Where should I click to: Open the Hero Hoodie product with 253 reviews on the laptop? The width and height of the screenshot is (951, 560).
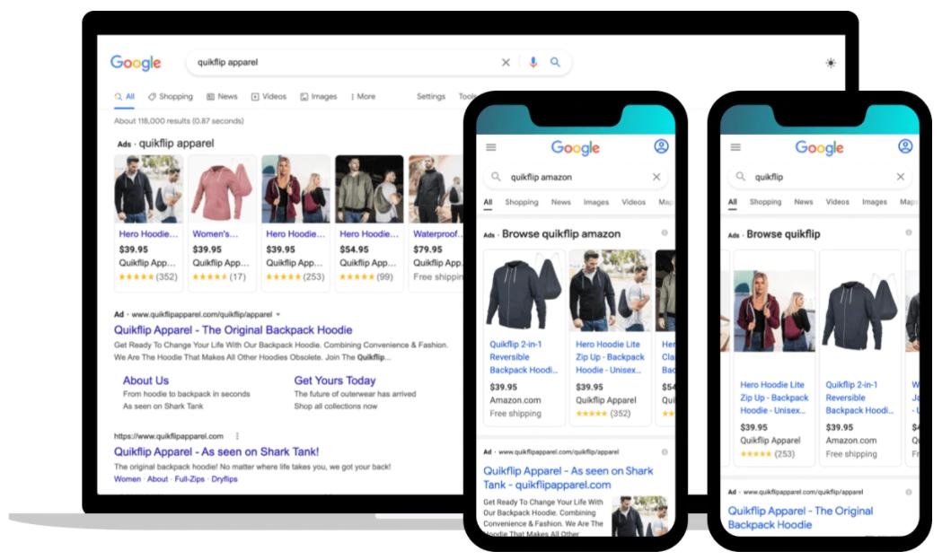[x=295, y=189]
